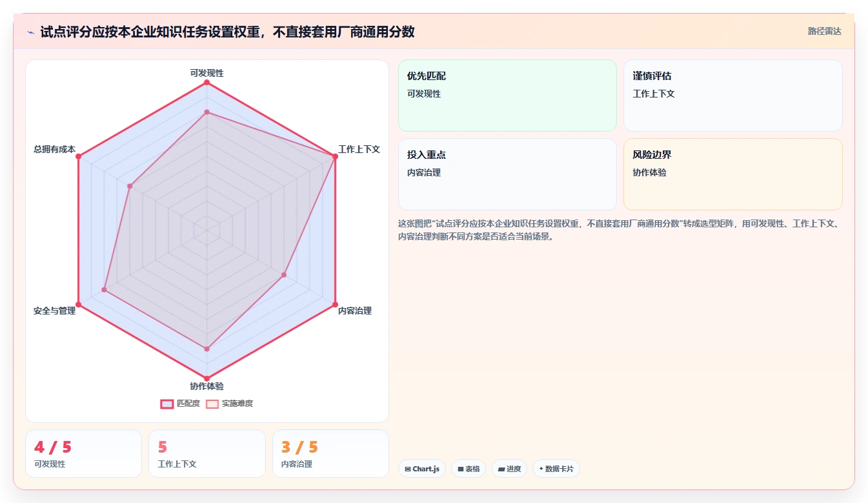This screenshot has width=868, height=503.
Task: Click 匹配度 data point on 内容治理 vertex
Action: [x=335, y=304]
